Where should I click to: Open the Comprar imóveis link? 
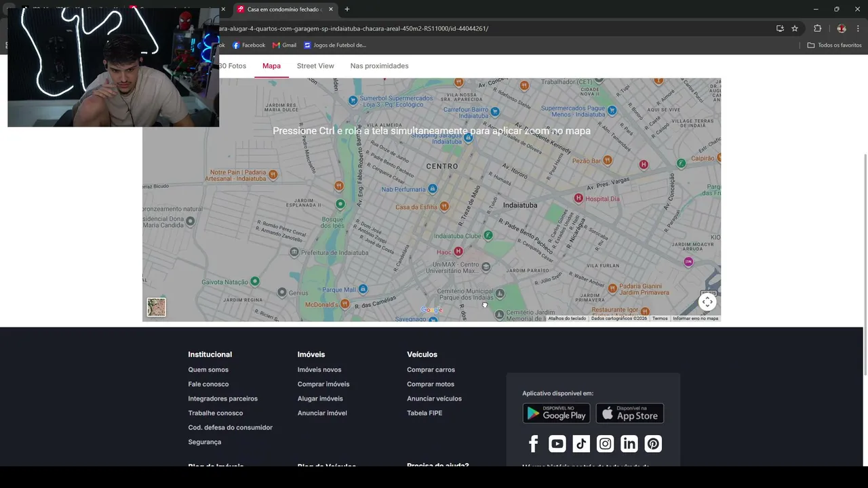pyautogui.click(x=323, y=384)
